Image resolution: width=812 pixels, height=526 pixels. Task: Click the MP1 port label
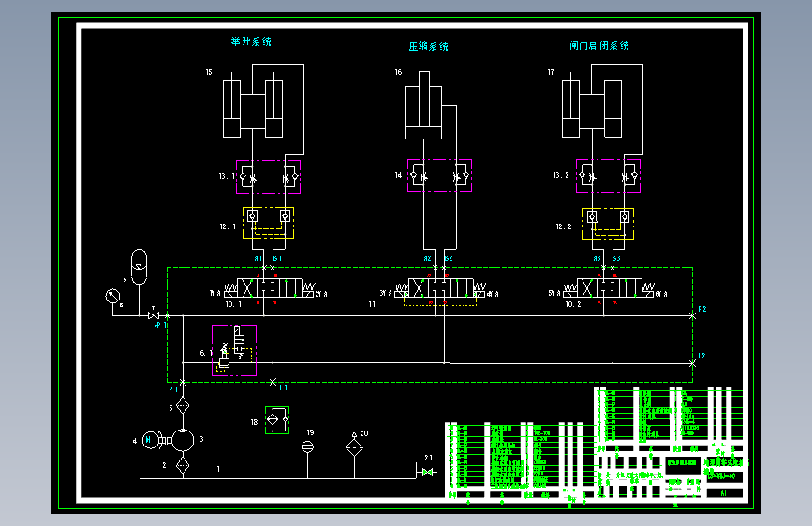coord(160,325)
